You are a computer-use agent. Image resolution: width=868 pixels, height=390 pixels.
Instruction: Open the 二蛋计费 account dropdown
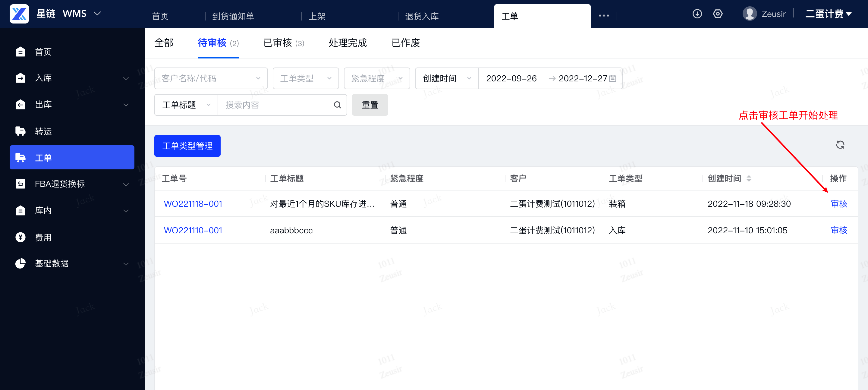click(x=829, y=14)
